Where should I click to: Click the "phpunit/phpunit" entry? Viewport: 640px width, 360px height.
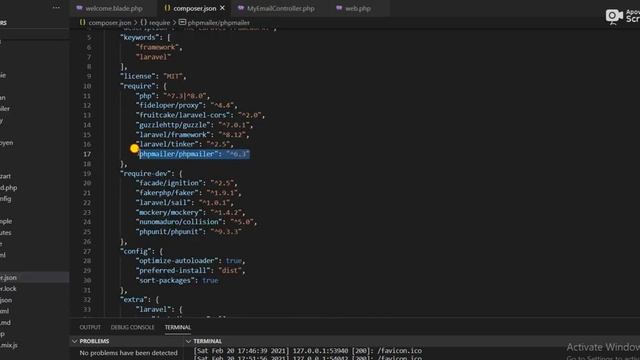tap(189, 231)
